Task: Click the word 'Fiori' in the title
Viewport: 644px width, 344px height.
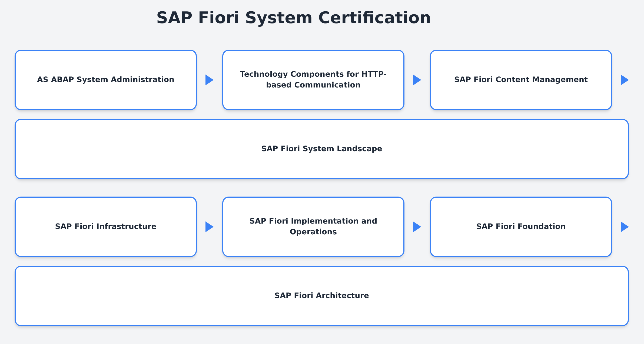Action: click(x=218, y=18)
